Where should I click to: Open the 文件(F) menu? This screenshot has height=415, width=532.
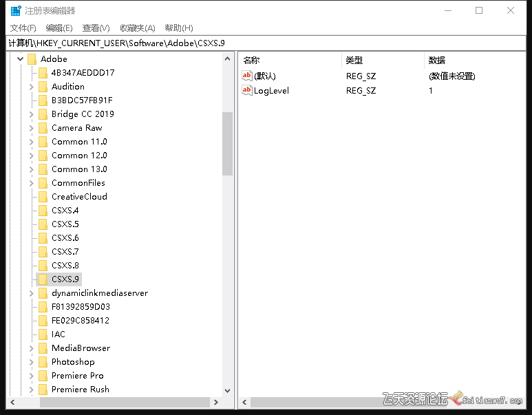(23, 28)
